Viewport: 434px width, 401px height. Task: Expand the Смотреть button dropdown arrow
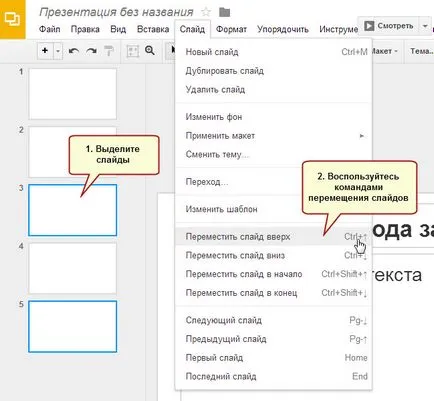click(x=425, y=26)
